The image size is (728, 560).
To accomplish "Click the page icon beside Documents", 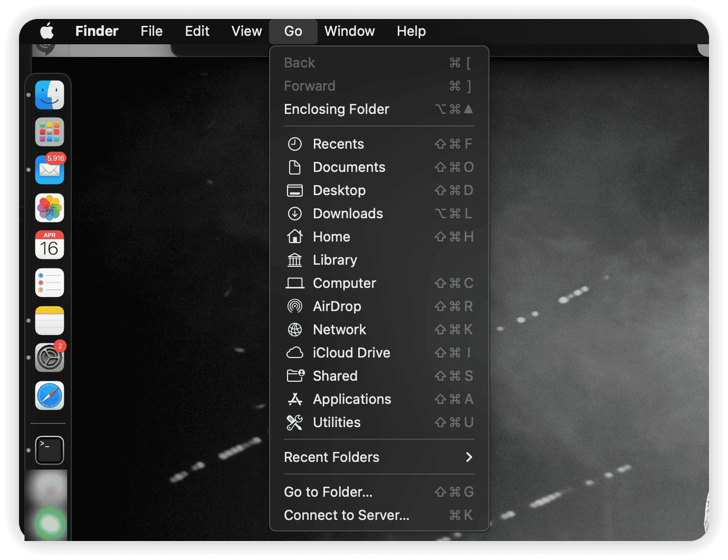I will [295, 167].
